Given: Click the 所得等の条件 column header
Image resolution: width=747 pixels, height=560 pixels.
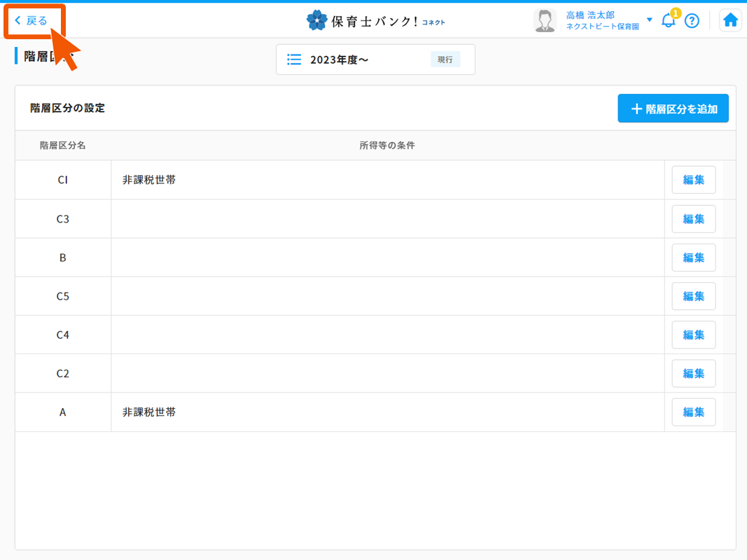Looking at the screenshot, I should tap(386, 145).
